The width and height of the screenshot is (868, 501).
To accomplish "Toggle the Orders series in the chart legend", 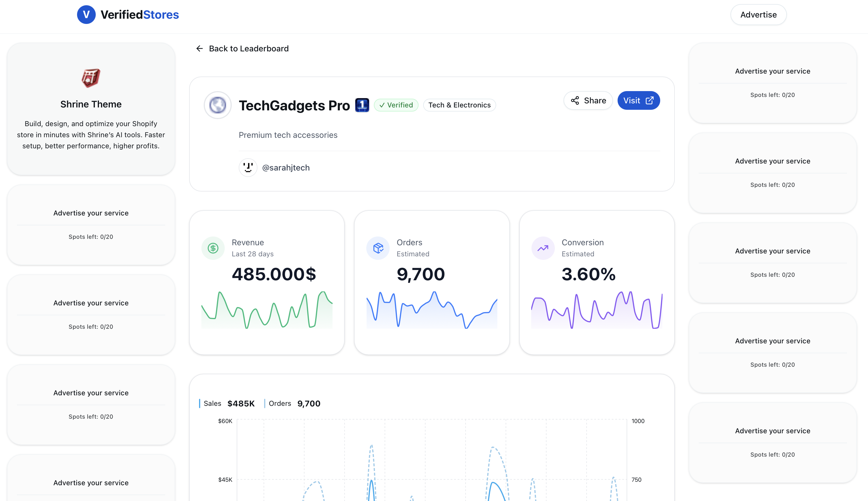I will 294,403.
